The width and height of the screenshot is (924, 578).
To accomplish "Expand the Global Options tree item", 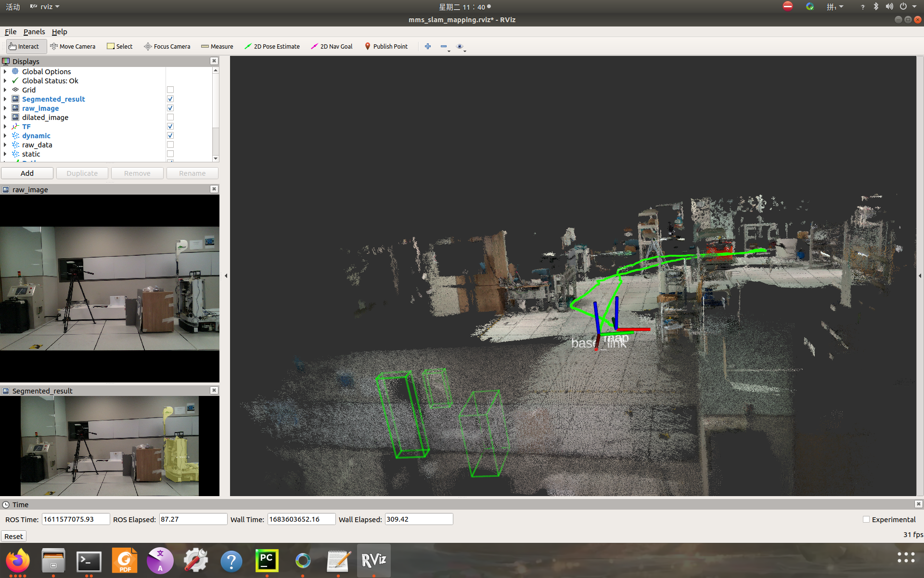I will coord(5,72).
